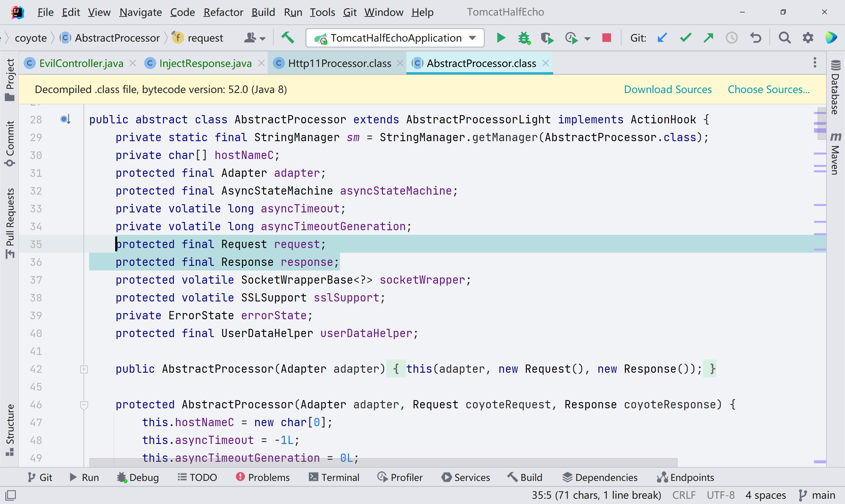Viewport: 845px width, 504px height.
Task: Collapse the constructor block at line 46
Action: click(84, 405)
